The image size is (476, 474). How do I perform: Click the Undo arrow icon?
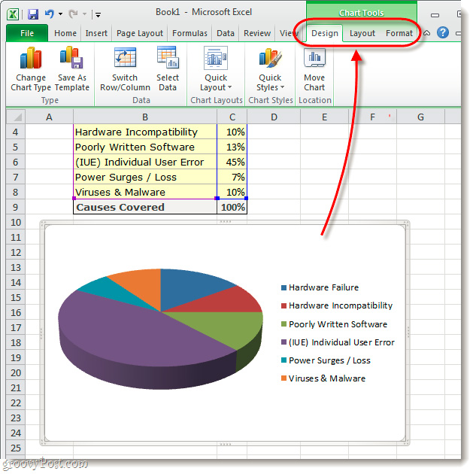pos(49,14)
